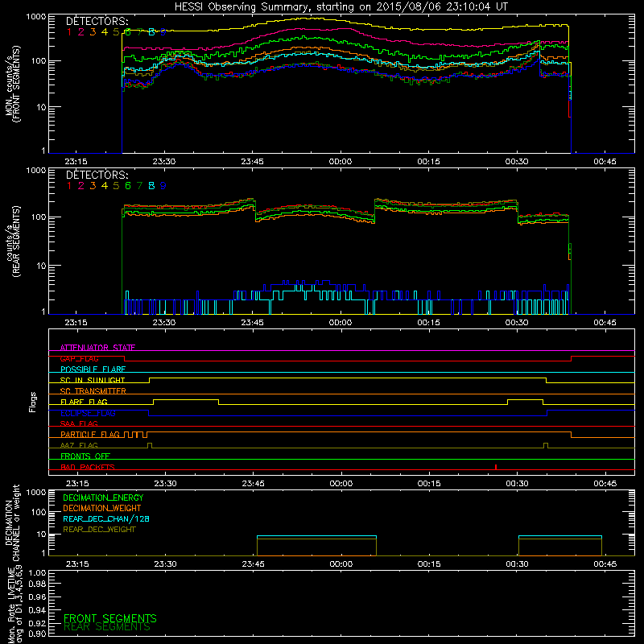Viewport: 644px width, 644px height.
Task: Select blue detector number 9 in rear segments legend
Action: (163, 186)
